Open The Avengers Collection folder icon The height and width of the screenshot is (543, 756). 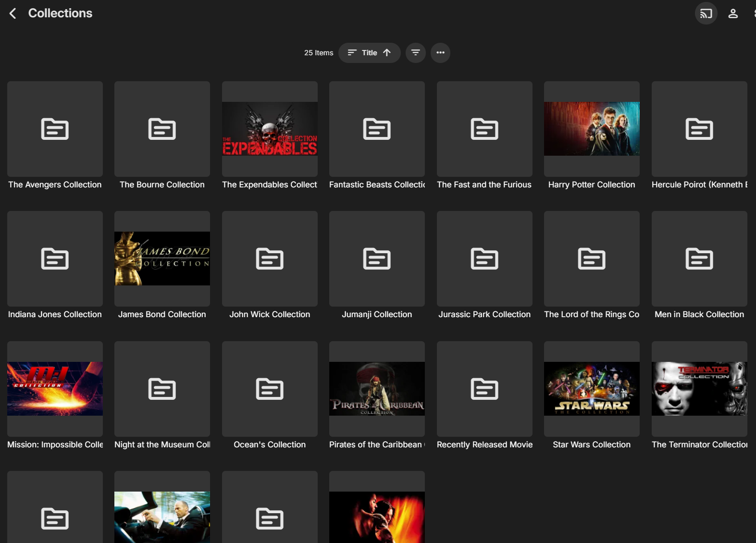coord(55,129)
